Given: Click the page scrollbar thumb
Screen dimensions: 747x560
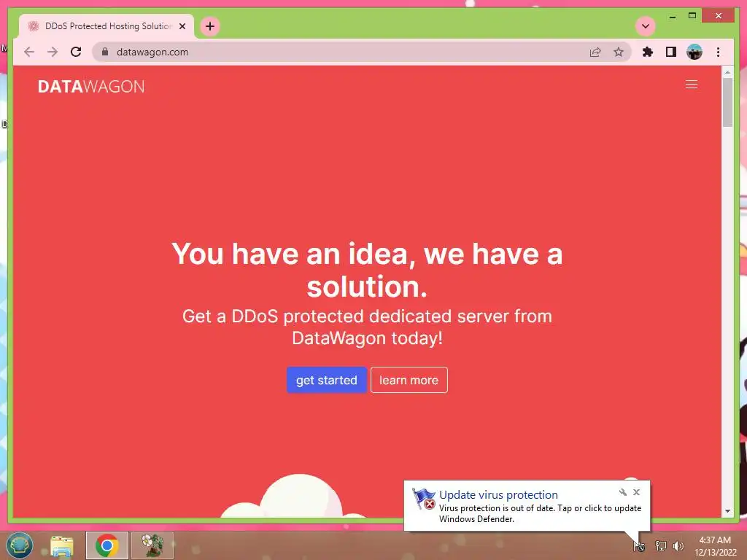Looking at the screenshot, I should click(x=727, y=102).
